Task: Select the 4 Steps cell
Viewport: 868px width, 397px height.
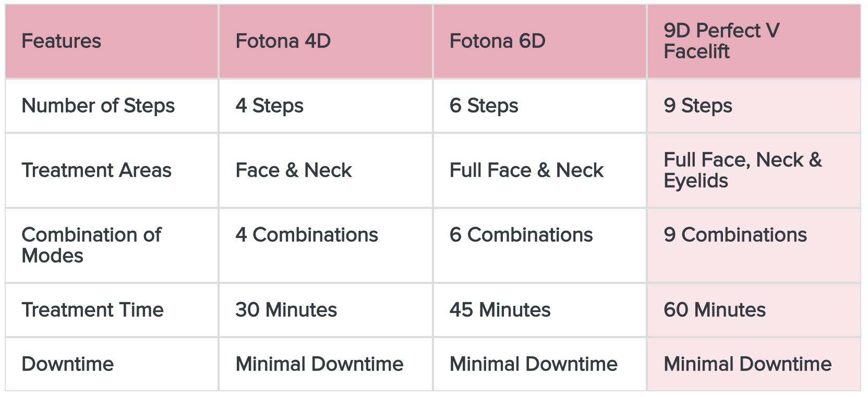Action: coord(270,106)
